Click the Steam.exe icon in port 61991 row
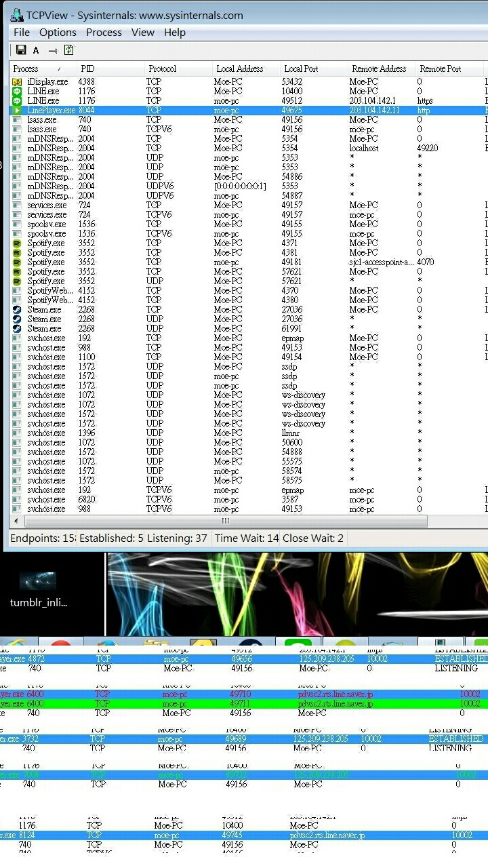Image resolution: width=488 pixels, height=868 pixels. coord(17,328)
